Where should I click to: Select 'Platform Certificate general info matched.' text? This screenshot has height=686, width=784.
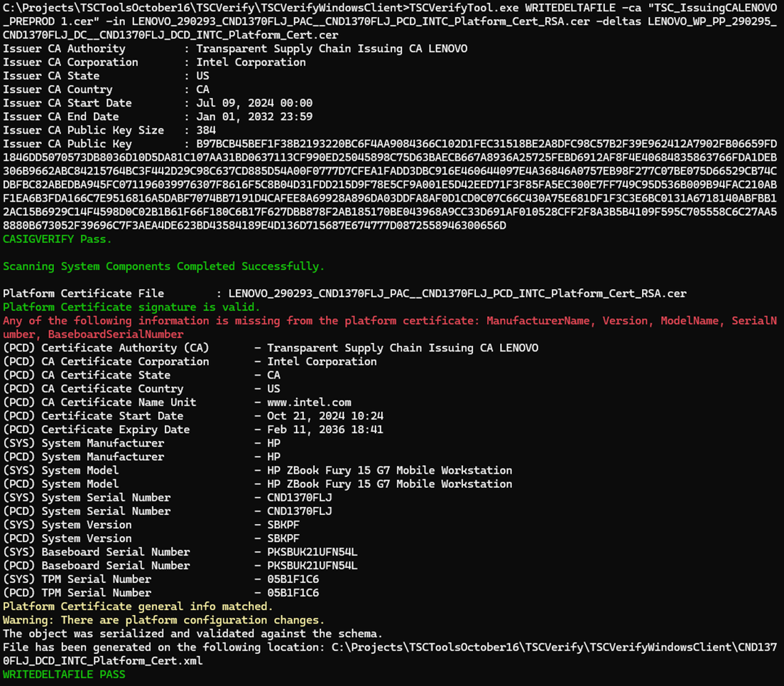tap(138, 606)
